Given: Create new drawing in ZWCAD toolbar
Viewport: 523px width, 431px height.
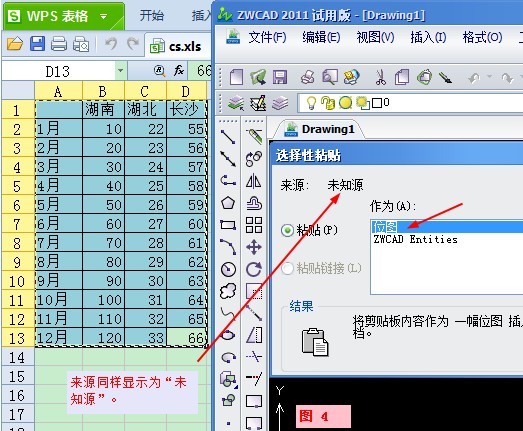Looking at the screenshot, I should [236, 77].
